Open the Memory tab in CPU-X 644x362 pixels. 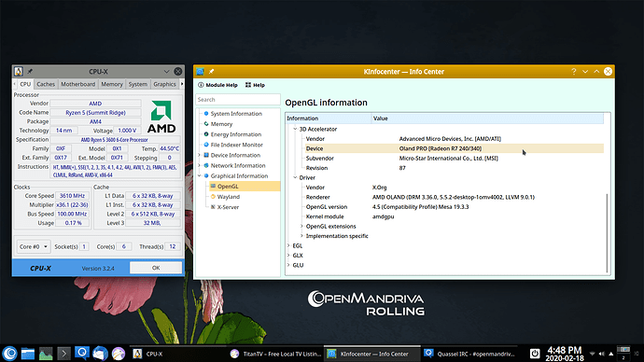(x=112, y=84)
